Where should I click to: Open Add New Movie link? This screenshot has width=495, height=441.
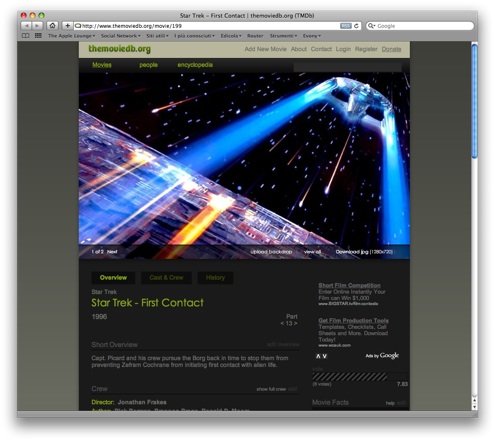pos(265,49)
